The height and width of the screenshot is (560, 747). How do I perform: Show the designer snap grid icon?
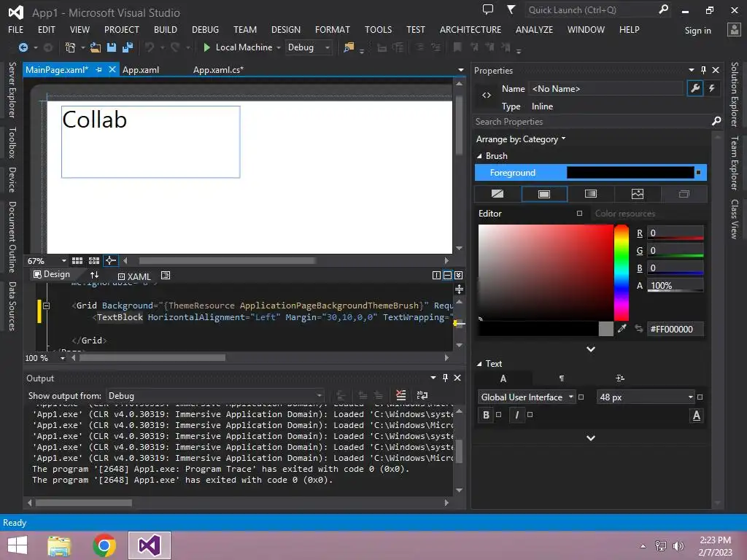tap(77, 261)
